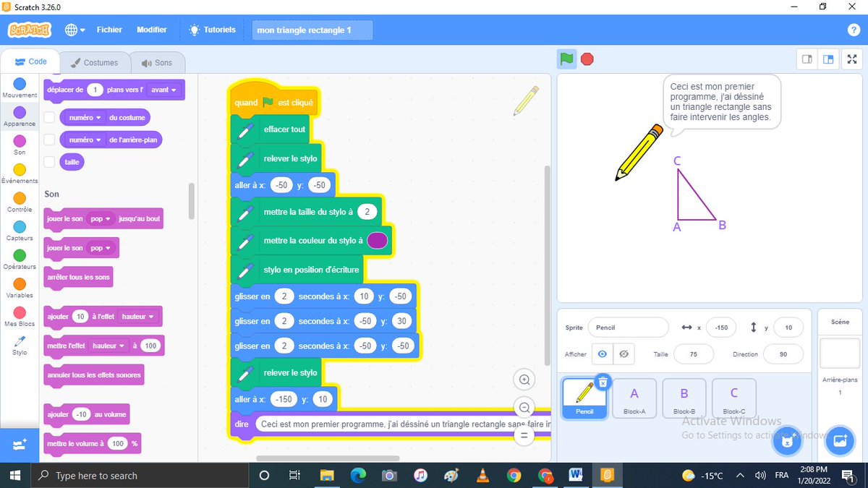Select the Événements block category
The height and width of the screenshot is (488, 868).
pyautogui.click(x=20, y=174)
